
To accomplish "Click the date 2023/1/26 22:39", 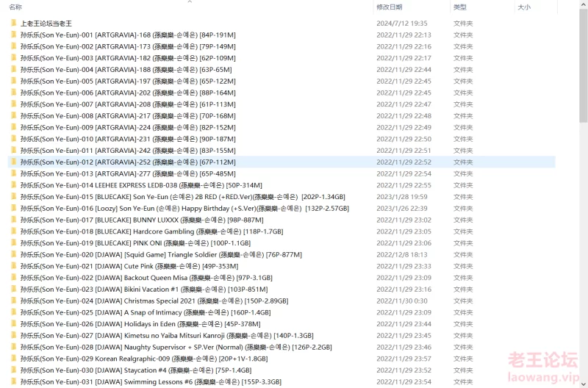I will pyautogui.click(x=402, y=209).
